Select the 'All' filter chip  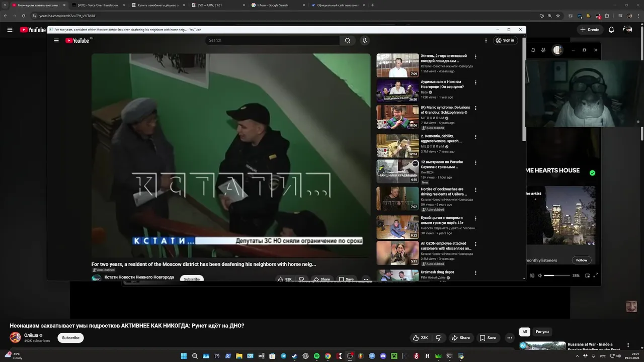[525, 332]
